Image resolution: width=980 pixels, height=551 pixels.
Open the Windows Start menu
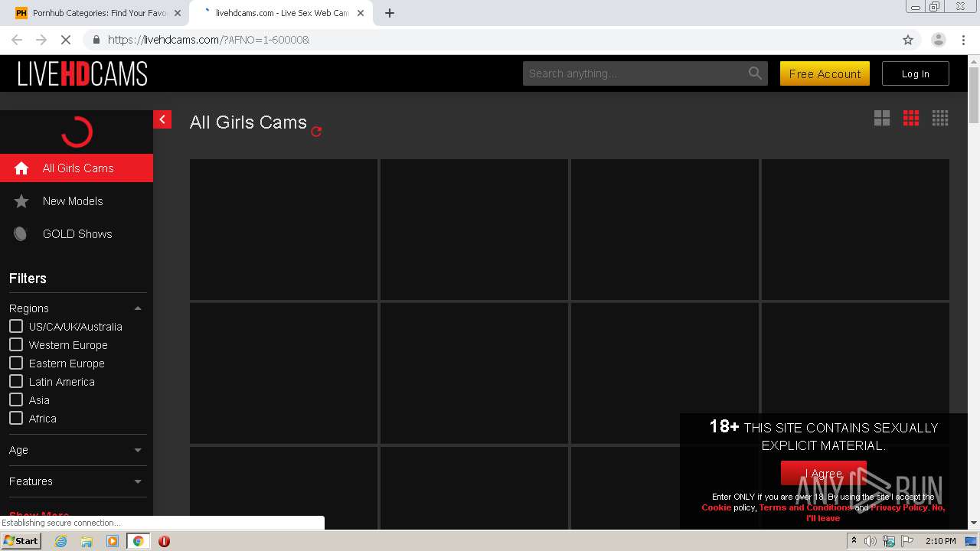click(x=21, y=541)
